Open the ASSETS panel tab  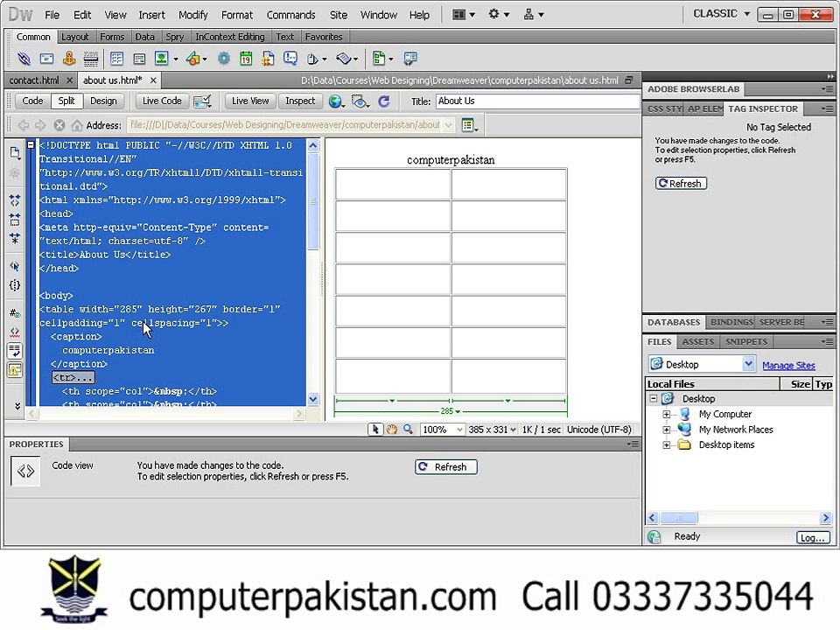[697, 342]
